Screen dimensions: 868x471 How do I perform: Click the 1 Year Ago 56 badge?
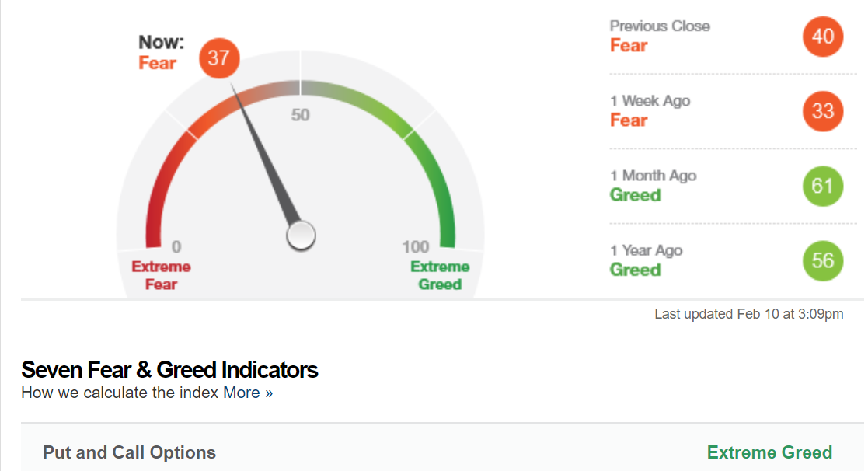[x=823, y=260]
